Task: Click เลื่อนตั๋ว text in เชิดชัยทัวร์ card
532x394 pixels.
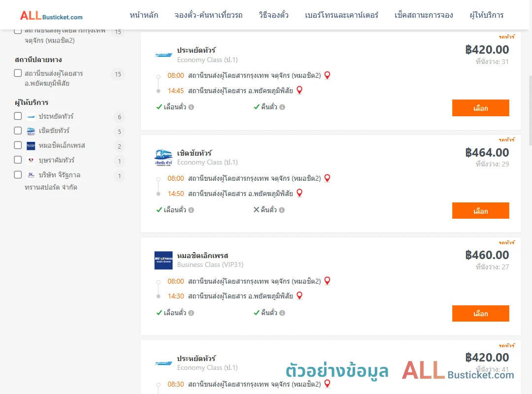Action: pos(175,210)
